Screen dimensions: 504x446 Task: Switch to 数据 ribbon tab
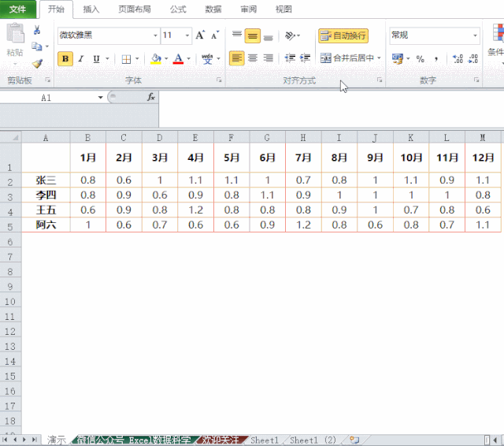coord(213,9)
